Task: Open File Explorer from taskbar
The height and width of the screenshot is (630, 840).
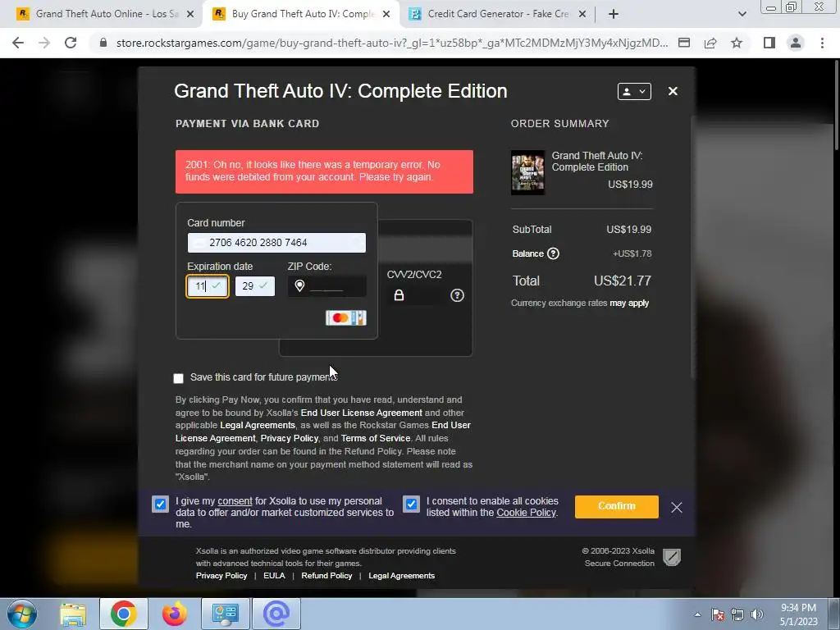Action: (x=73, y=614)
